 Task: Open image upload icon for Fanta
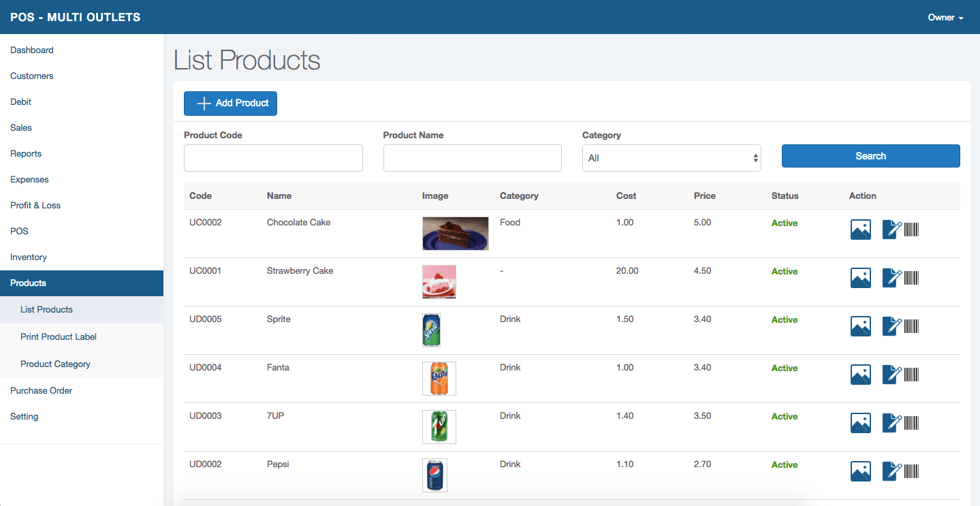tap(861, 375)
